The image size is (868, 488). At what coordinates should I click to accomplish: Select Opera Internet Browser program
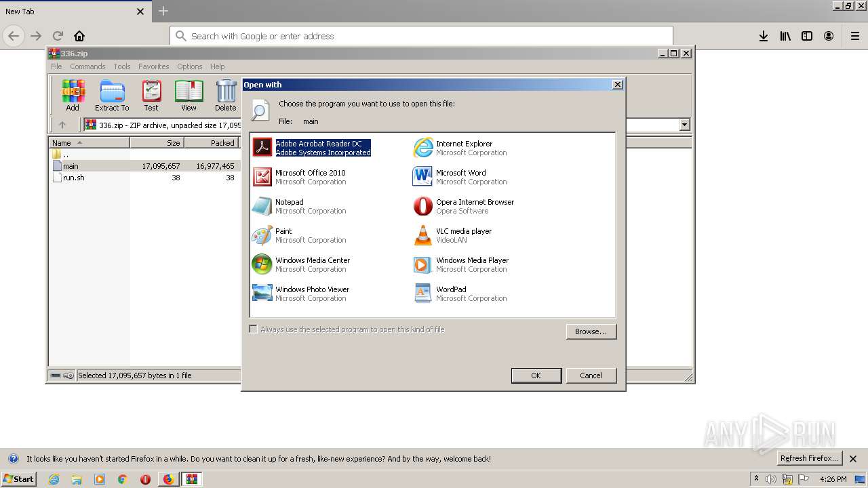click(x=464, y=206)
